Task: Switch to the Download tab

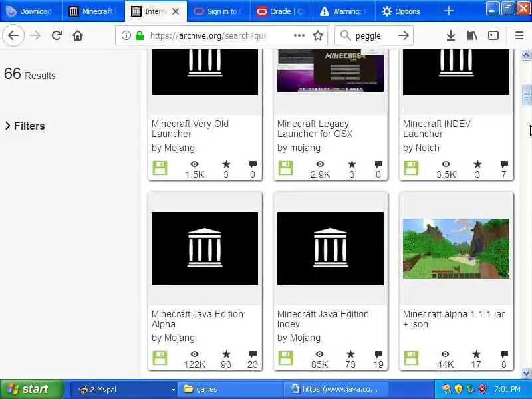Action: 31,11
